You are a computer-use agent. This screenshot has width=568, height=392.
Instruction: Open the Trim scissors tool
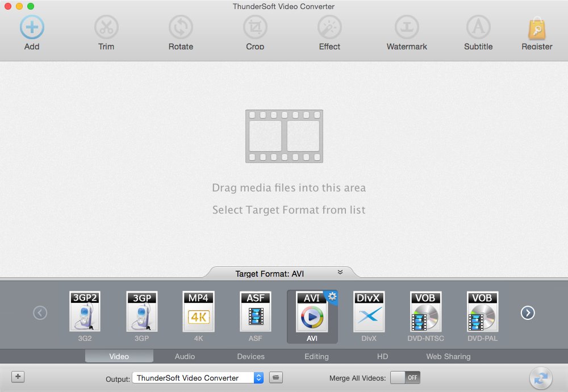click(x=106, y=27)
